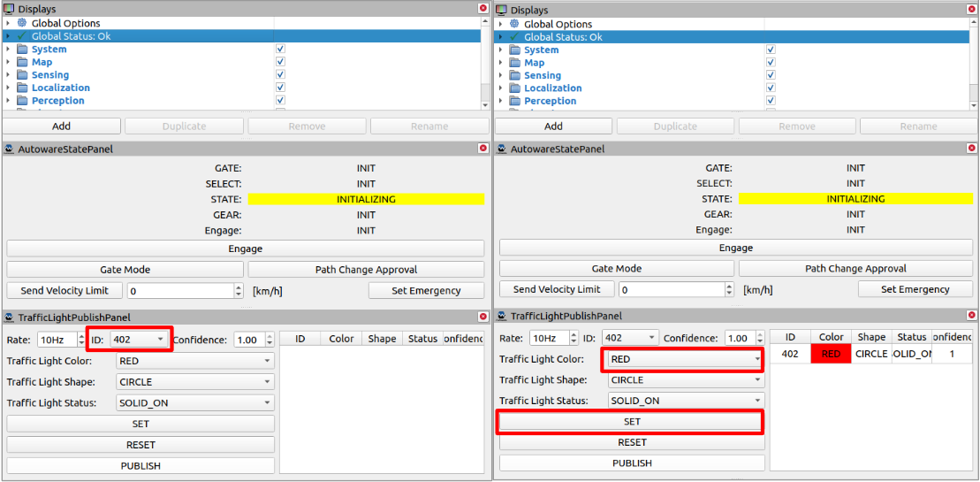Uncheck the System display checkbox in left panel
This screenshot has width=980, height=482.
[280, 50]
